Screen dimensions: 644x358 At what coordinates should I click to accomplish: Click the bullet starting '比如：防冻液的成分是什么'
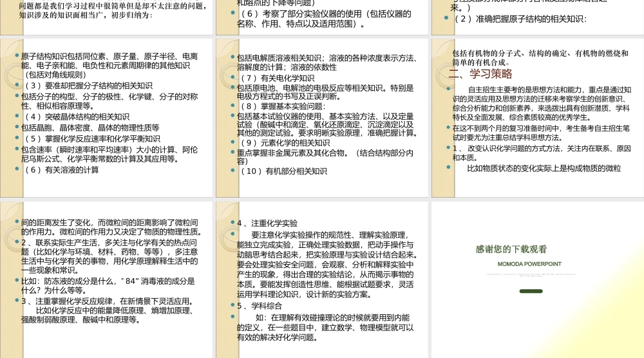tap(108, 285)
